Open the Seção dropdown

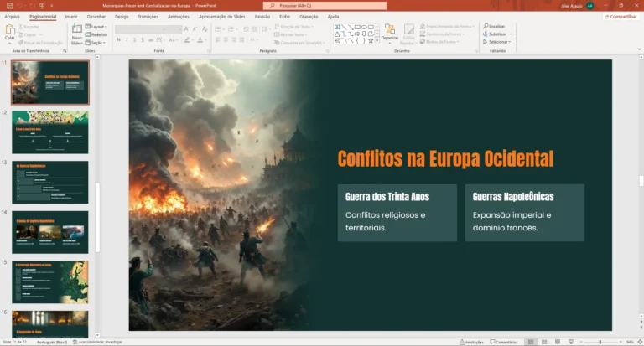(96, 43)
